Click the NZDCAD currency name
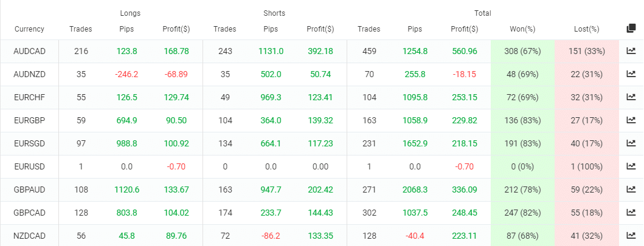This screenshot has height=246, width=644. [29, 236]
